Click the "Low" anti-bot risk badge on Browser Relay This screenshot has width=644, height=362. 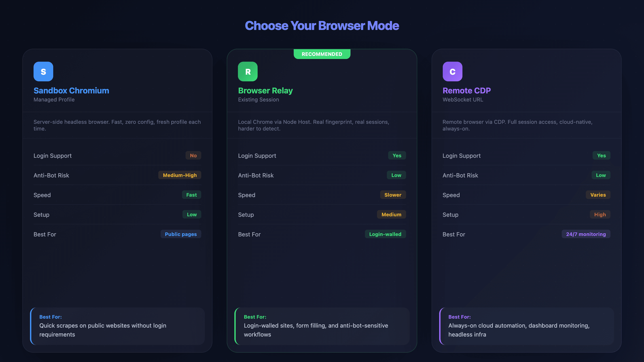pos(396,175)
